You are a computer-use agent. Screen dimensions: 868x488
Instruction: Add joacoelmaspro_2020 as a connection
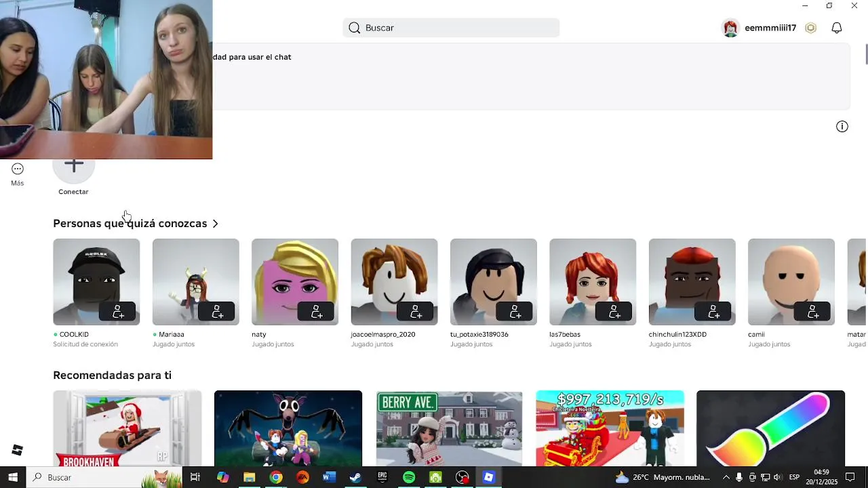(416, 312)
